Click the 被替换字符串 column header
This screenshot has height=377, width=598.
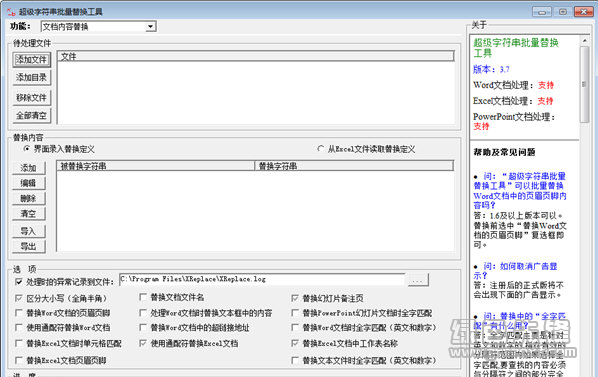[156, 166]
